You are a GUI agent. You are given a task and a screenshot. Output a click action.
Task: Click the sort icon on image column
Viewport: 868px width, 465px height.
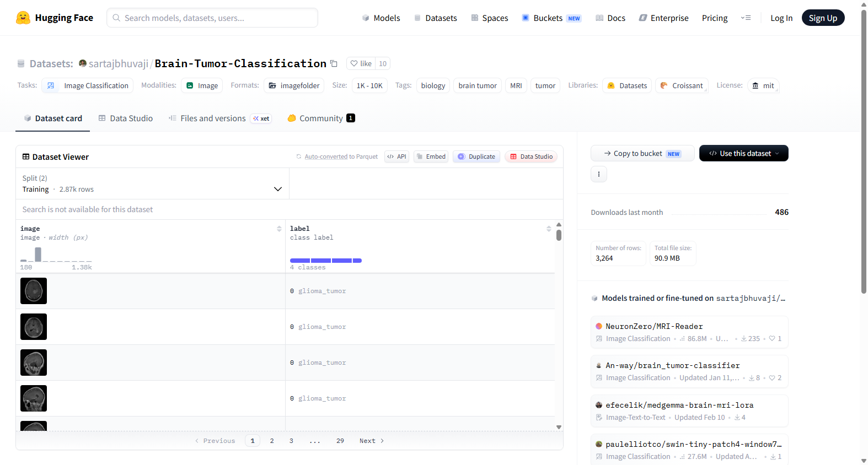pyautogui.click(x=279, y=229)
